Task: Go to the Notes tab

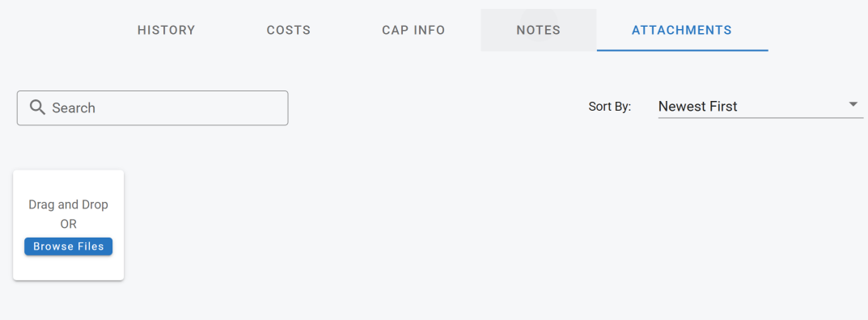Action: pos(538,30)
